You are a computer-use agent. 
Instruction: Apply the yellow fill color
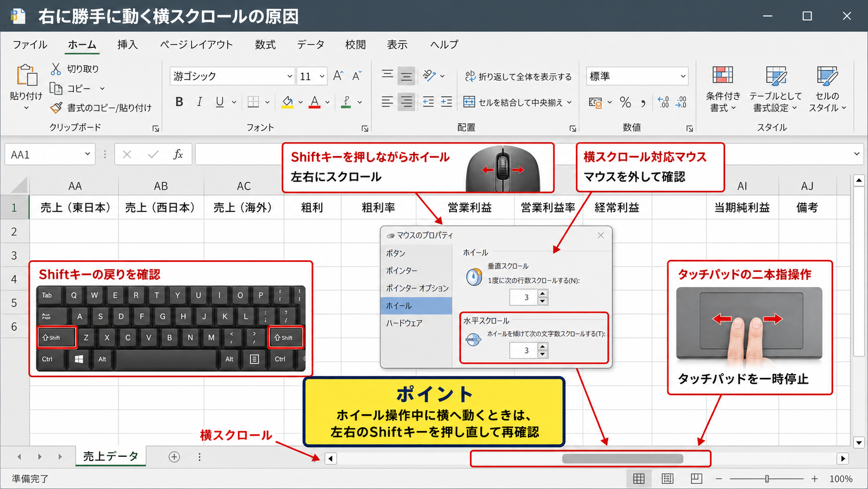(x=288, y=102)
